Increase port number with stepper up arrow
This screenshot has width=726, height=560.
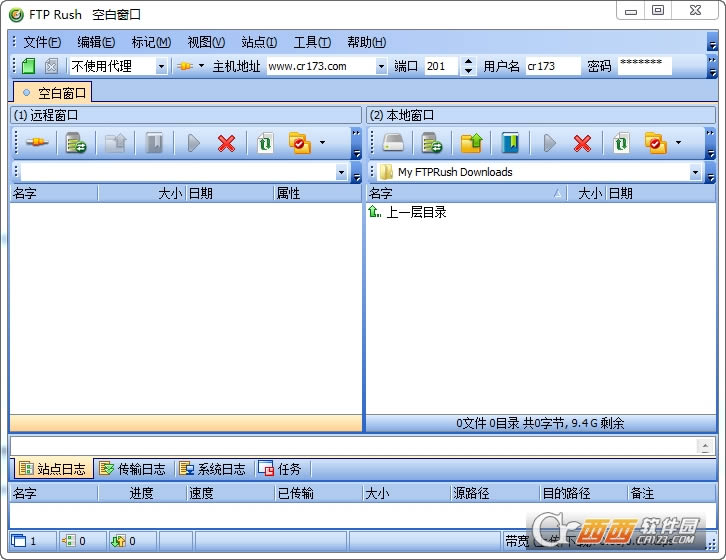tap(469, 62)
